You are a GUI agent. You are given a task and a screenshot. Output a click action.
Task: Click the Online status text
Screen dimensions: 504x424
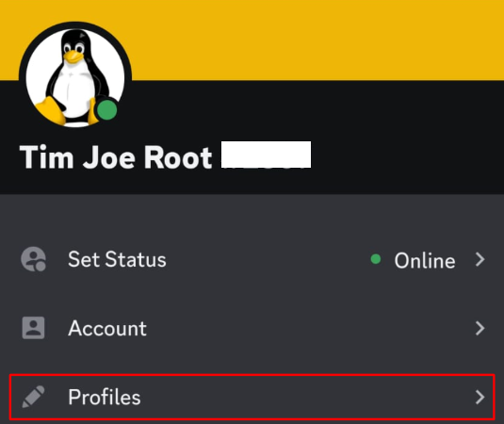click(x=425, y=260)
